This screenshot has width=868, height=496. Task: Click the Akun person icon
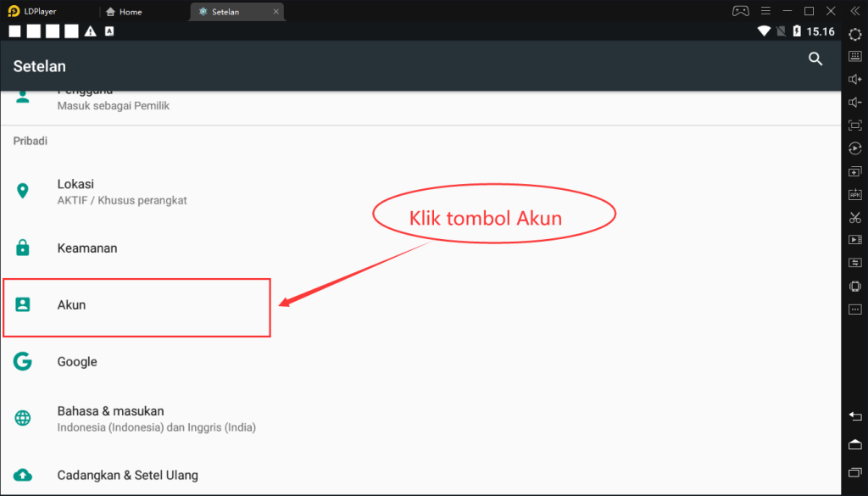[23, 304]
